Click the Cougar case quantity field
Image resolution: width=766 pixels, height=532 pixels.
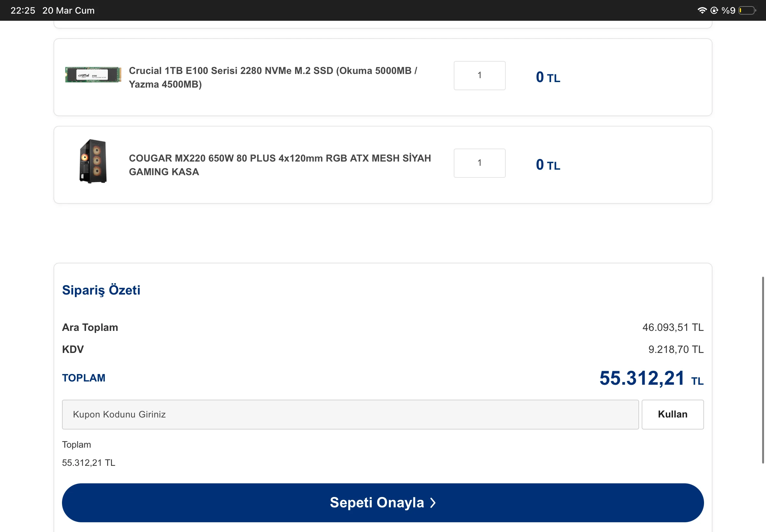[479, 163]
